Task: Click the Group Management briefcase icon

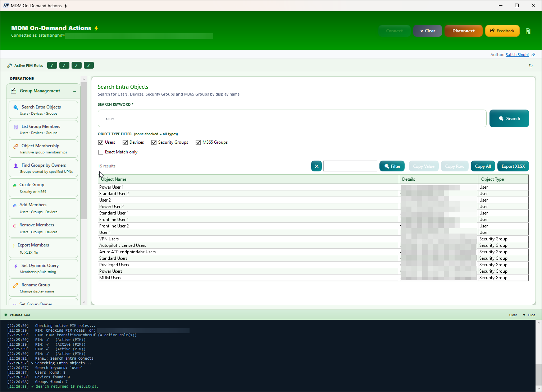Action: [14, 91]
